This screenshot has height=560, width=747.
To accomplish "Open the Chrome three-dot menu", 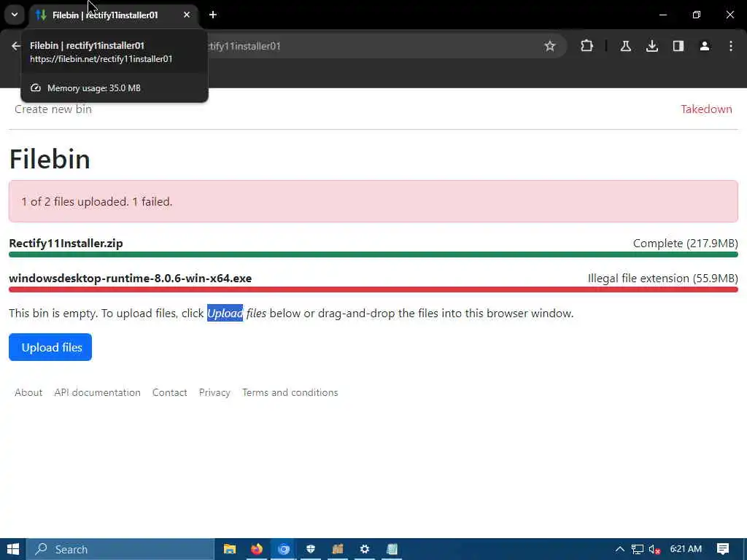I will [731, 46].
